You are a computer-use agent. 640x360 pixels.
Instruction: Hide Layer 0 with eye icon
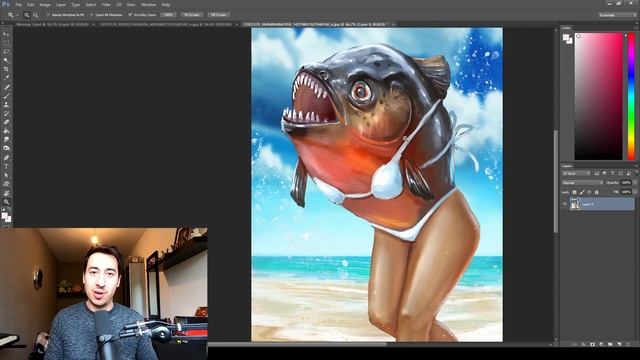click(564, 204)
